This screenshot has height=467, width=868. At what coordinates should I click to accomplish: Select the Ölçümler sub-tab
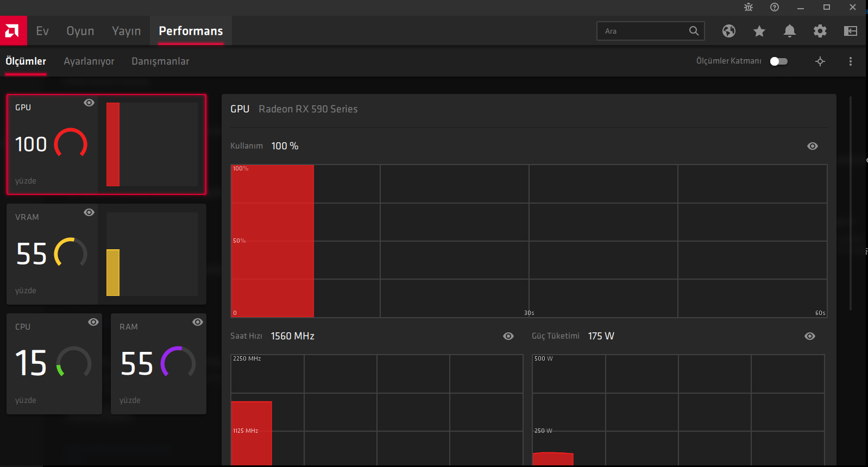pyautogui.click(x=26, y=61)
